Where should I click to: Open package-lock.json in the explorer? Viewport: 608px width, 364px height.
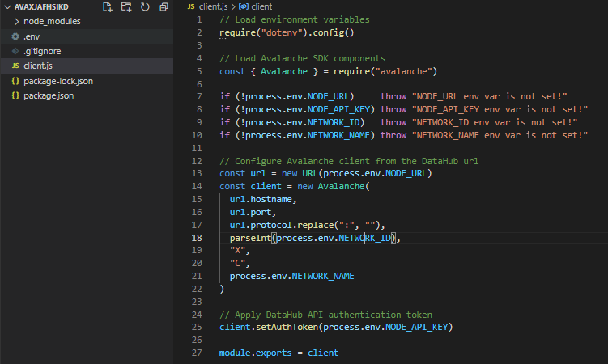pyautogui.click(x=87, y=81)
